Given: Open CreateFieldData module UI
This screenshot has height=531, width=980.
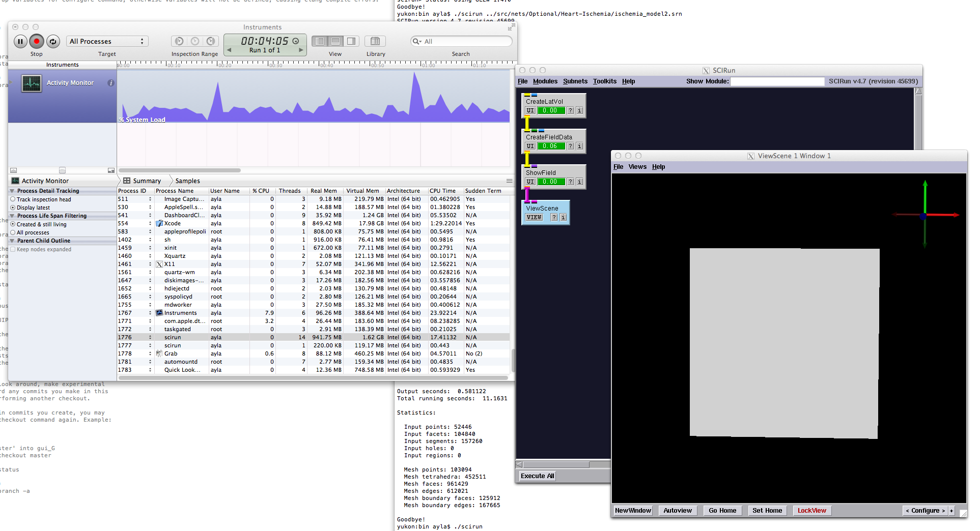Looking at the screenshot, I should (x=530, y=146).
